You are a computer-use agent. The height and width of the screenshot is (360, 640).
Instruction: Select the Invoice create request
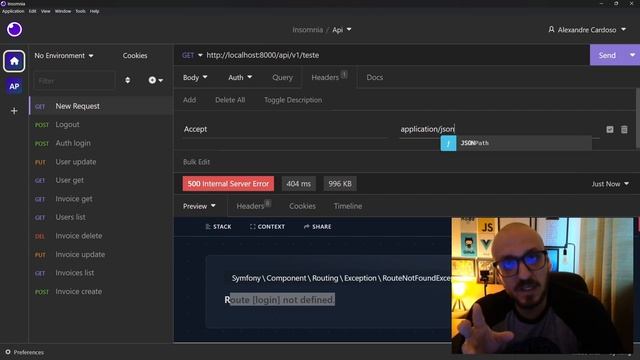101,291
